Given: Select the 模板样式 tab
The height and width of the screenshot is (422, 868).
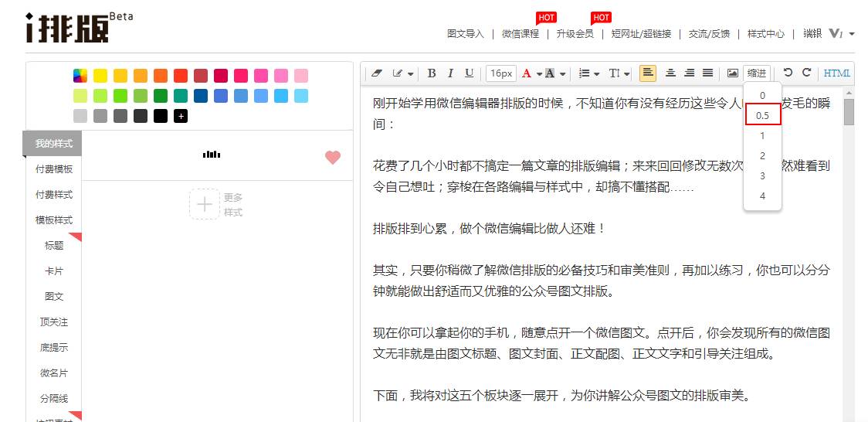Looking at the screenshot, I should point(54,220).
